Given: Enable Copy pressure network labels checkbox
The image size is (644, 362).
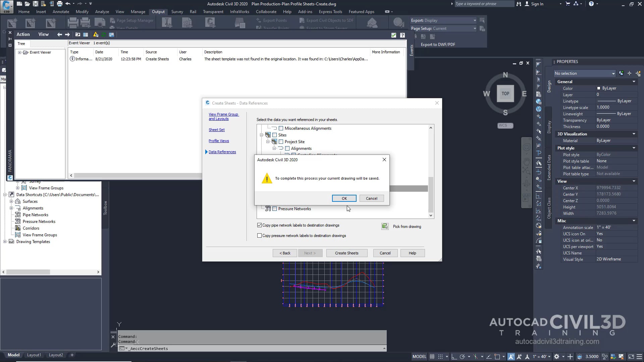Looking at the screenshot, I should (259, 236).
